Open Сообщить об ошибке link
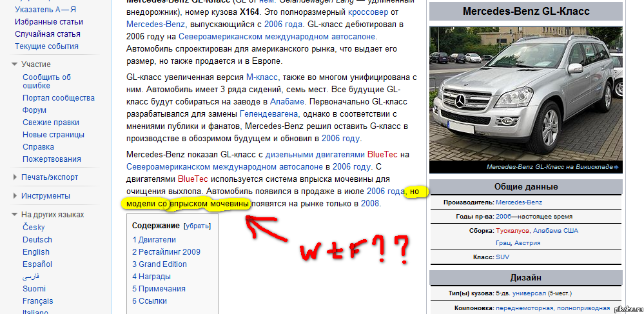 47,81
